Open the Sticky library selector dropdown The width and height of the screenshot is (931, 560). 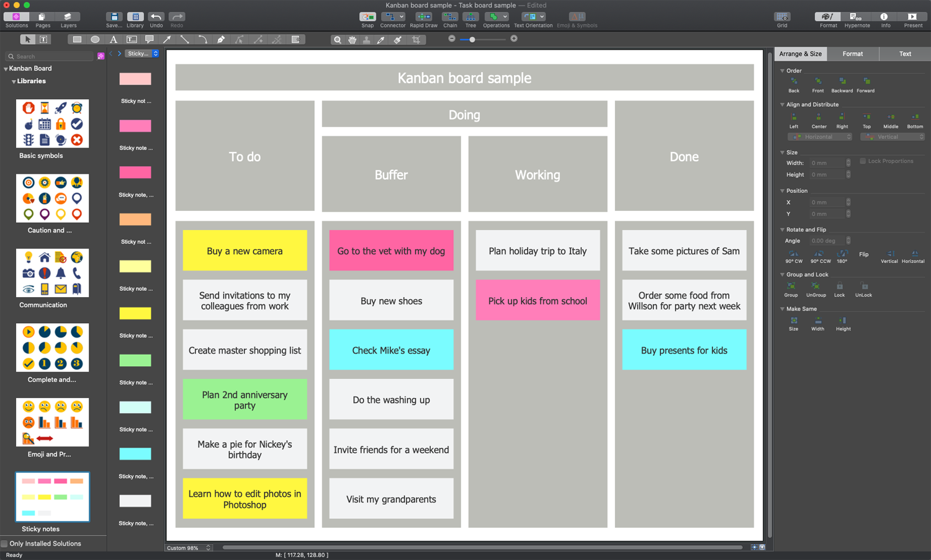(x=143, y=54)
